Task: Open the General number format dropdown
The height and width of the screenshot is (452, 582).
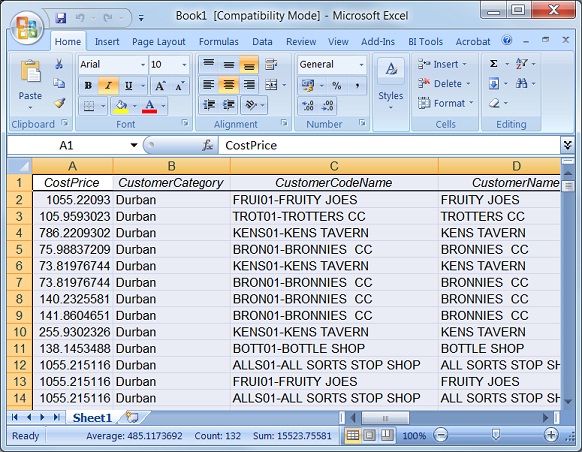Action: coord(361,65)
